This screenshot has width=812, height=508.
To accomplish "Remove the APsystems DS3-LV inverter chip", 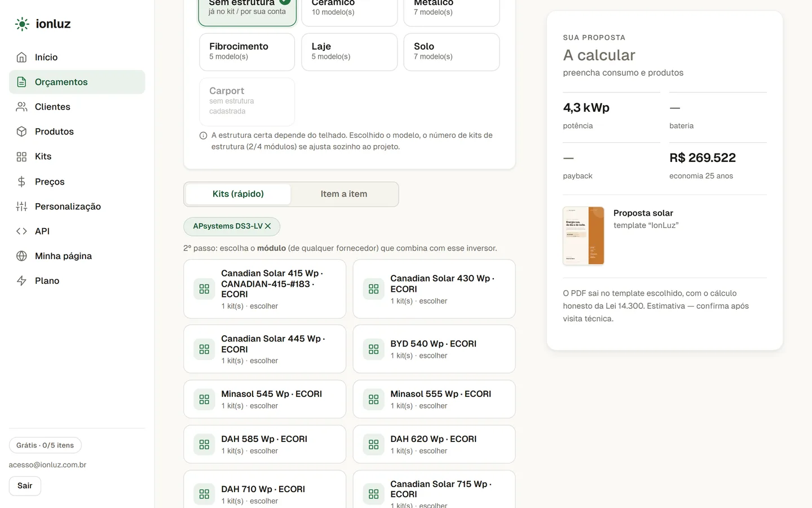I will [268, 226].
